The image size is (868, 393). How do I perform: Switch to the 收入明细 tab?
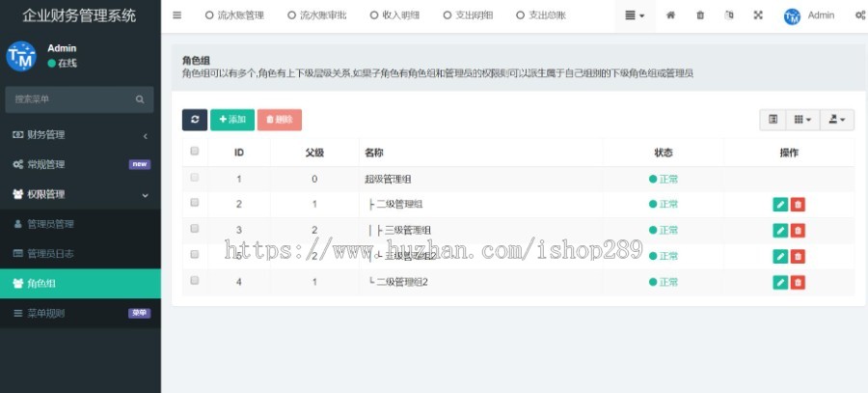[394, 15]
